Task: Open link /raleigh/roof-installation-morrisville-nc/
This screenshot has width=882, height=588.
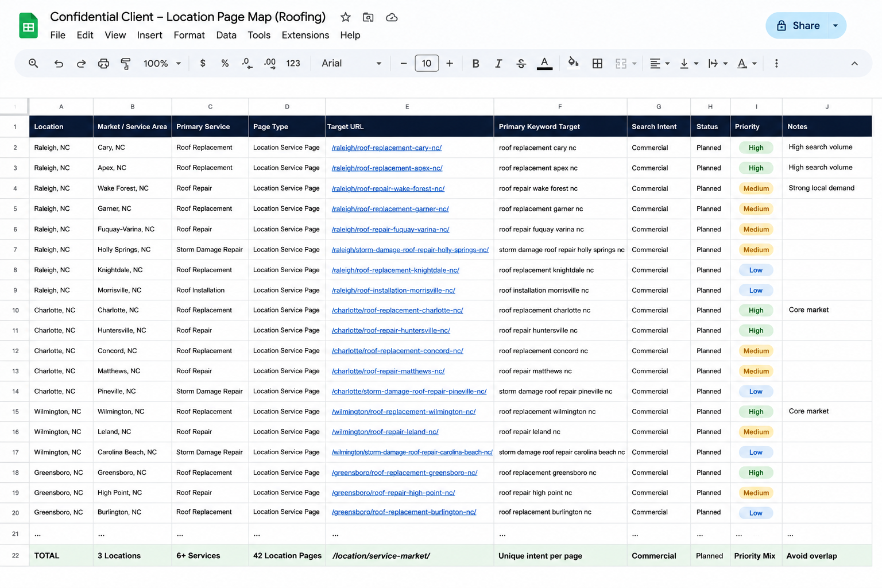Action: coord(393,291)
